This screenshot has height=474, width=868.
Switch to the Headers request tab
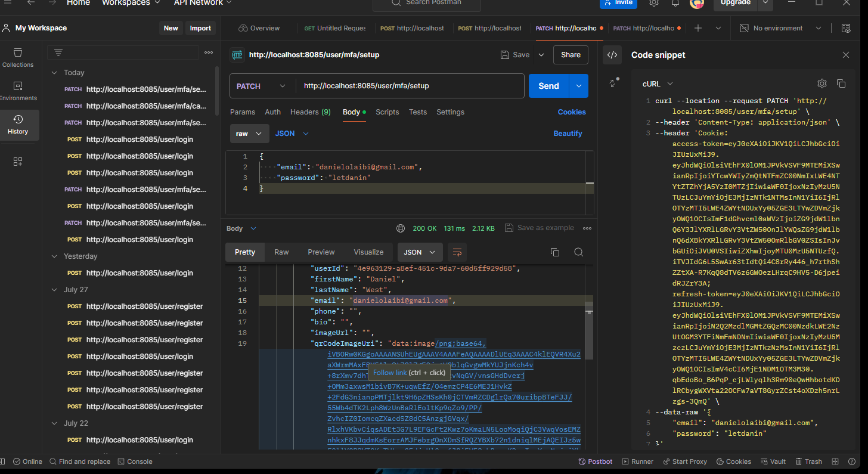pos(310,112)
